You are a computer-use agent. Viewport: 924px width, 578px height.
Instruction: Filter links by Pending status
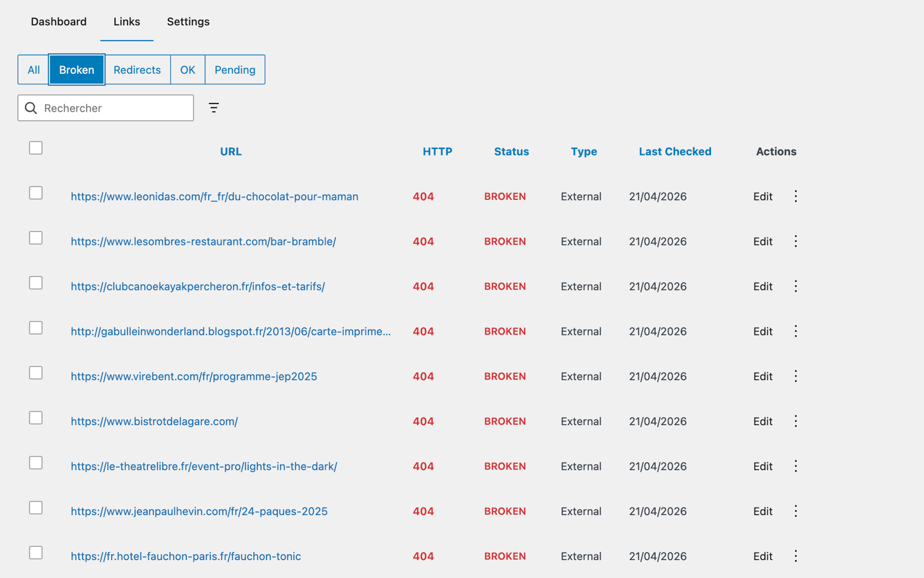235,69
